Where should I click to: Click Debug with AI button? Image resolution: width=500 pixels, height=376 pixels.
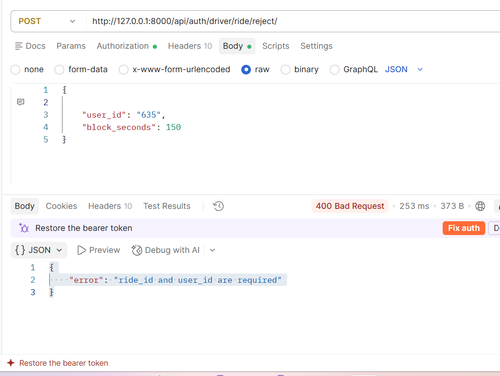point(166,250)
